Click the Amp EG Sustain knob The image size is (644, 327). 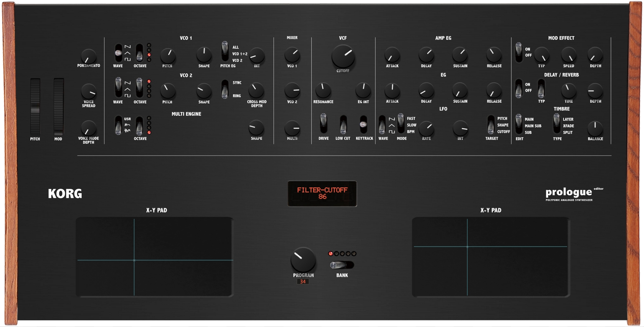coord(460,55)
